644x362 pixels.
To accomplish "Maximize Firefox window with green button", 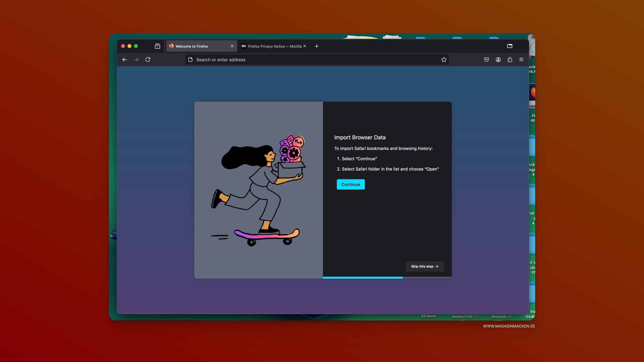I will 136,46.
